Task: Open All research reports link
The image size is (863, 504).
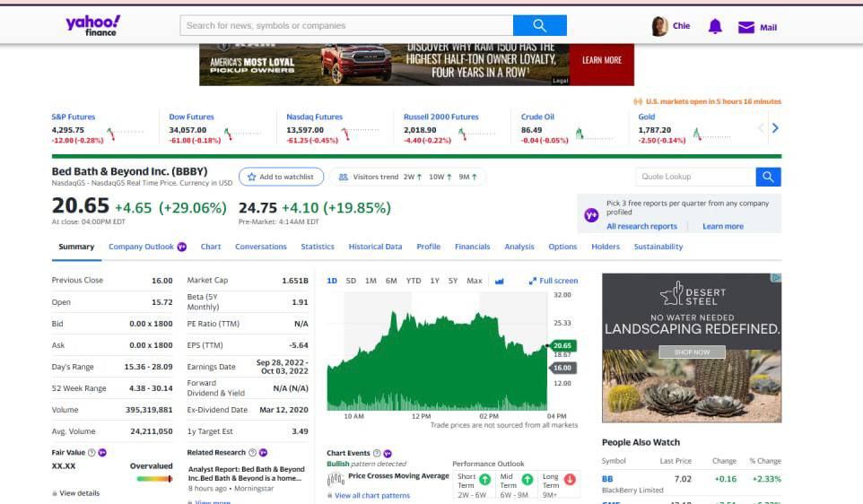Action: coord(641,227)
